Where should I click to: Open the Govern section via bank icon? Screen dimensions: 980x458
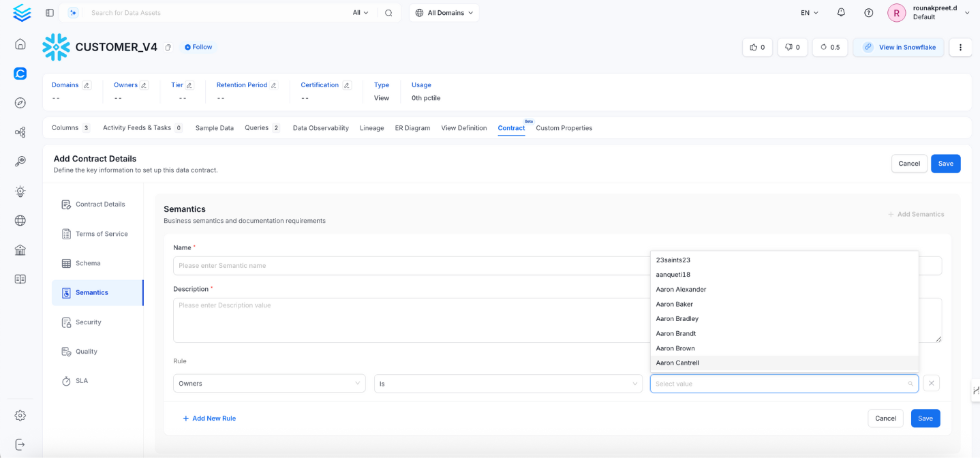[x=20, y=249]
